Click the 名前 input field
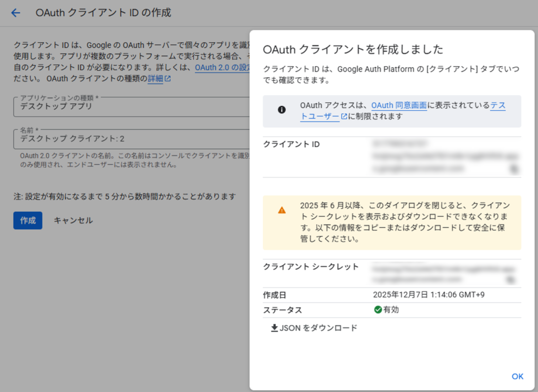538x392 pixels. (131, 139)
